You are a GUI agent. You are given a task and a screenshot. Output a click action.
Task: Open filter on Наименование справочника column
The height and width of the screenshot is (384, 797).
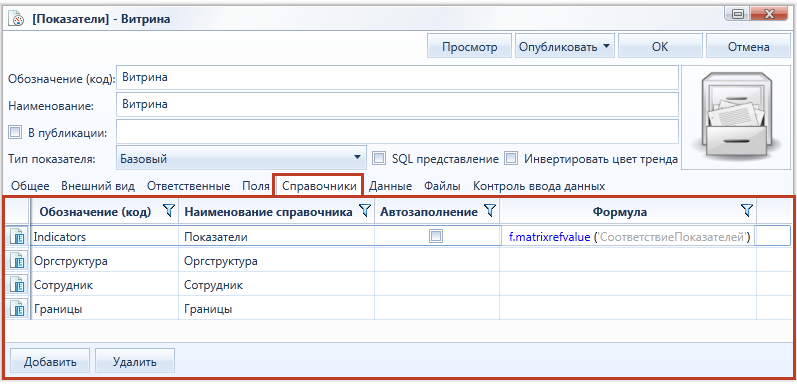click(364, 212)
